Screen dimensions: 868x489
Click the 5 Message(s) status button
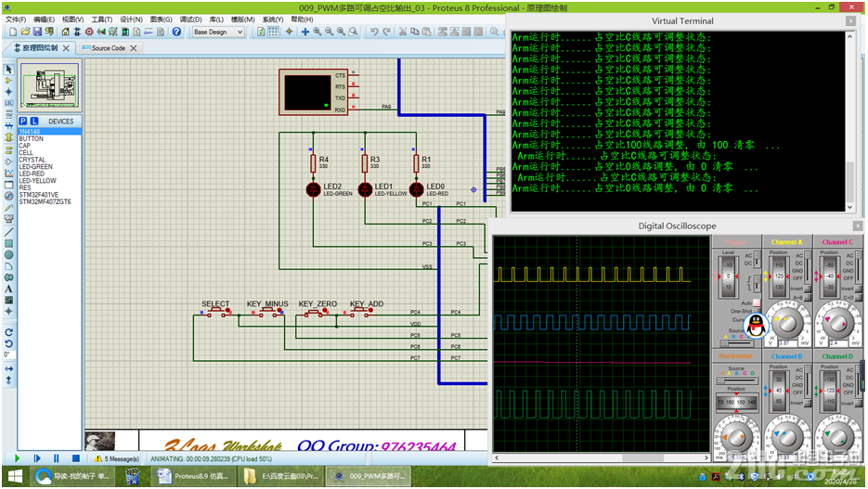tap(117, 458)
